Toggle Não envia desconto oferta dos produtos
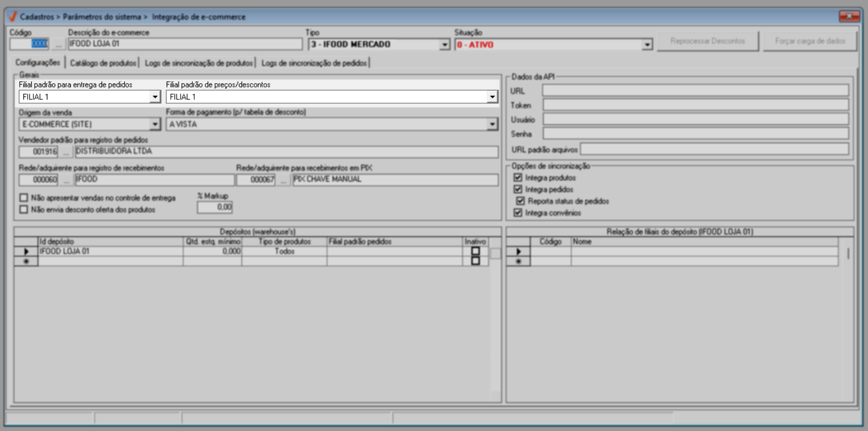The image size is (868, 431). (x=23, y=209)
